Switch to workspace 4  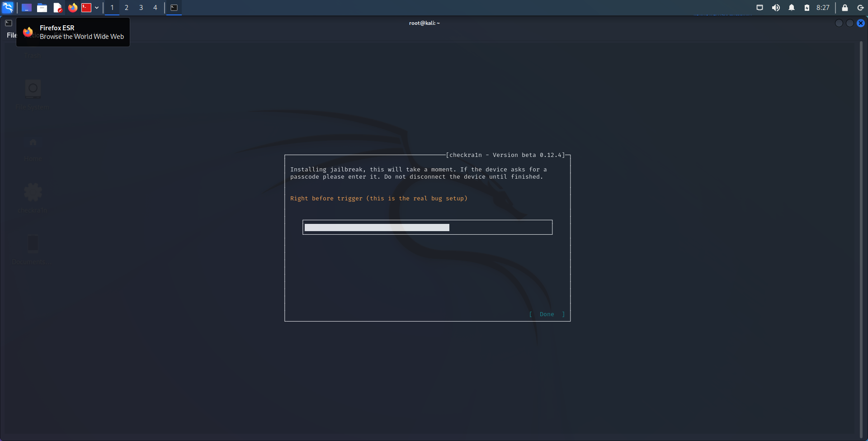point(155,8)
